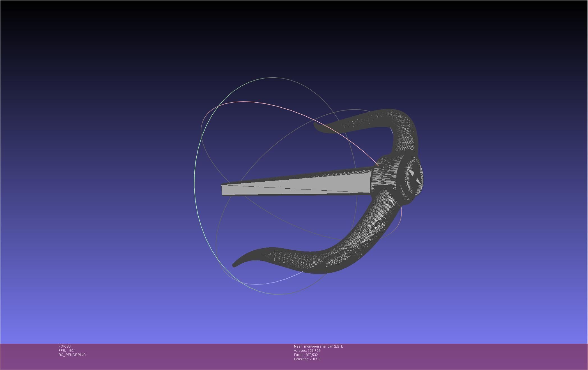Click the Selection: v: 0 f: 0 text
588x370 pixels.
tap(307, 359)
